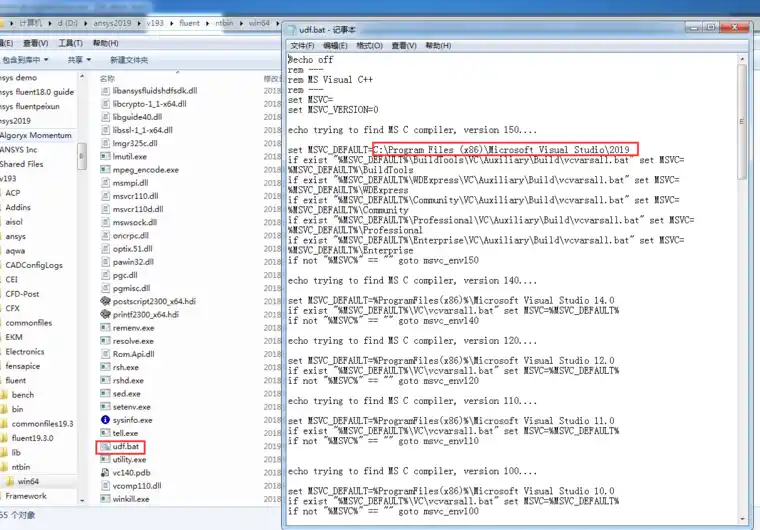Select Rom.Api.dll in file list

tap(133, 354)
